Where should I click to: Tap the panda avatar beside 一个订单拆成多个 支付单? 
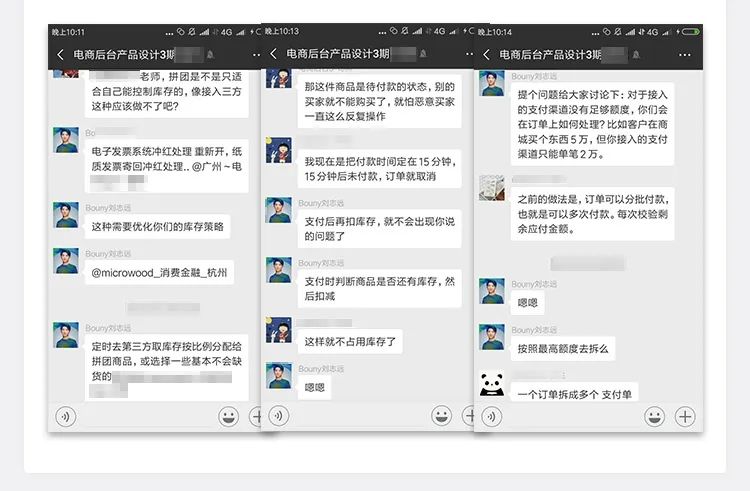coord(492,383)
